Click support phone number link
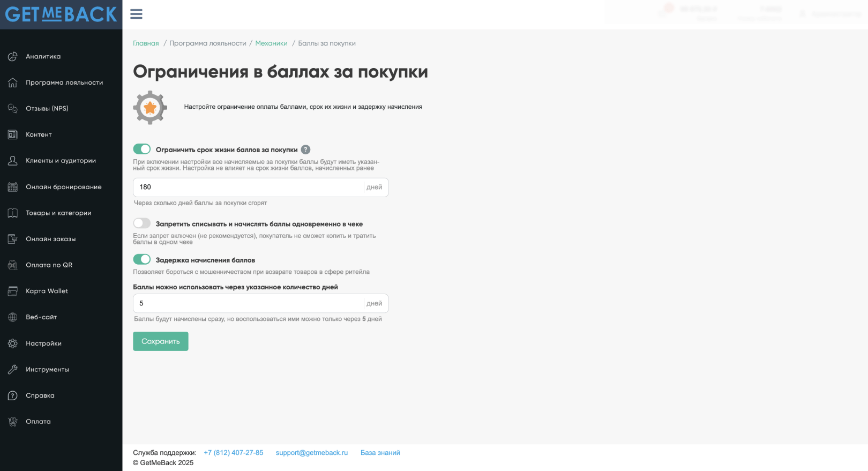868x471 pixels. (x=234, y=453)
